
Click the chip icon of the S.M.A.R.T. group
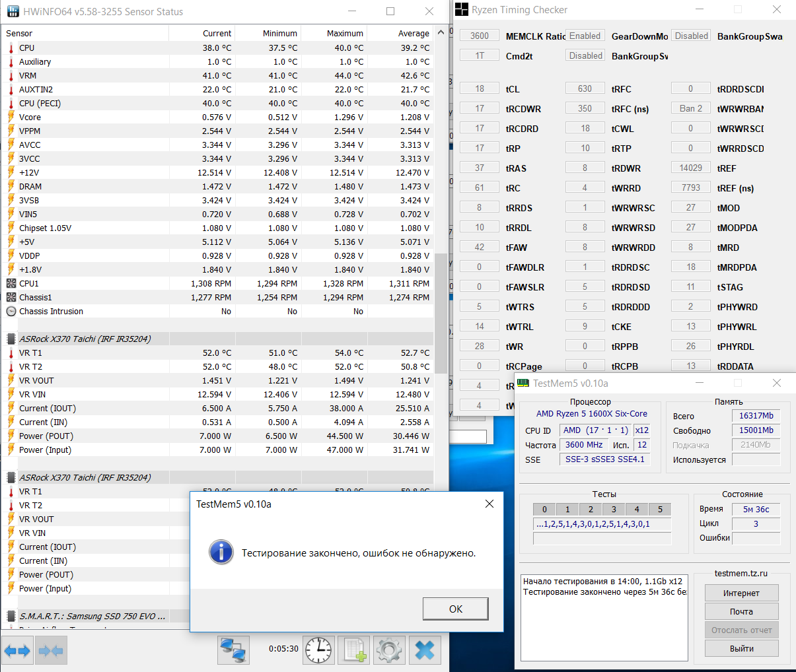tap(11, 616)
